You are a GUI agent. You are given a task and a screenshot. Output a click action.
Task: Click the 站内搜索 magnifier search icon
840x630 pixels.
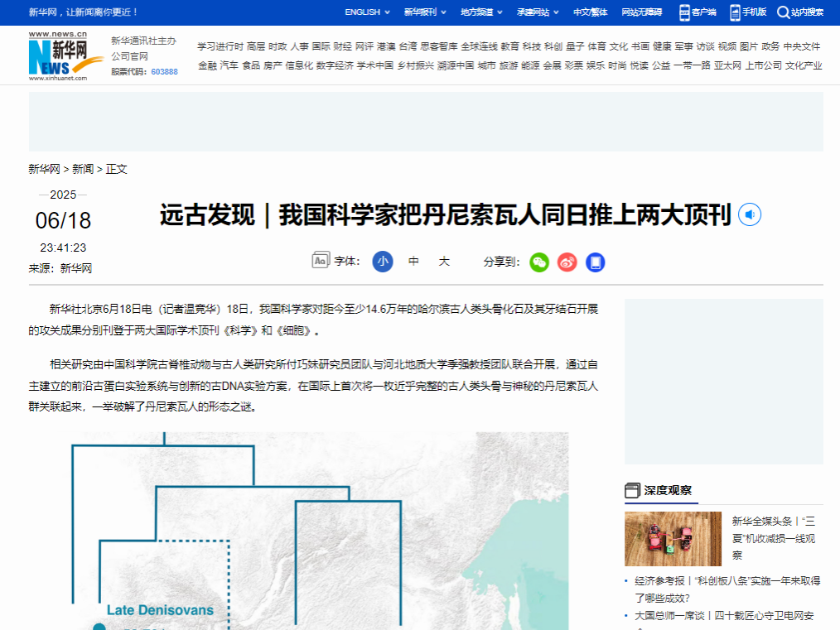[800, 12]
